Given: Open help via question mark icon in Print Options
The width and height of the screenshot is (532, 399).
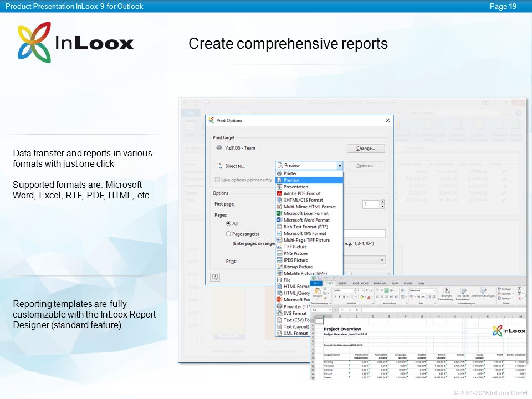Looking at the screenshot, I should coord(215,277).
